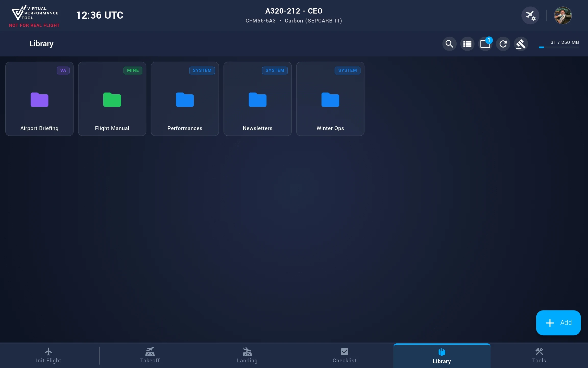Click the CFM56-5A3 Carbon engine subtitle
588x368 pixels.
click(294, 21)
